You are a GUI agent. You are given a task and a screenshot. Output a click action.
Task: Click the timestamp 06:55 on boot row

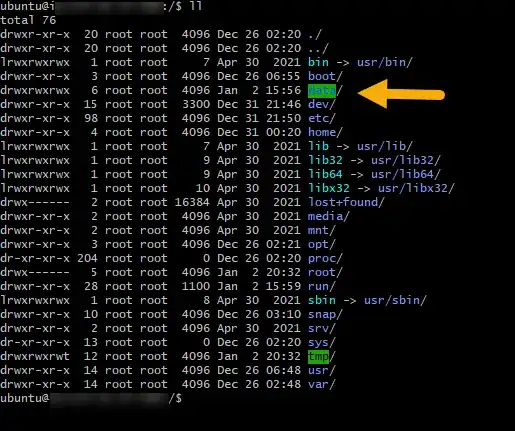coord(283,76)
